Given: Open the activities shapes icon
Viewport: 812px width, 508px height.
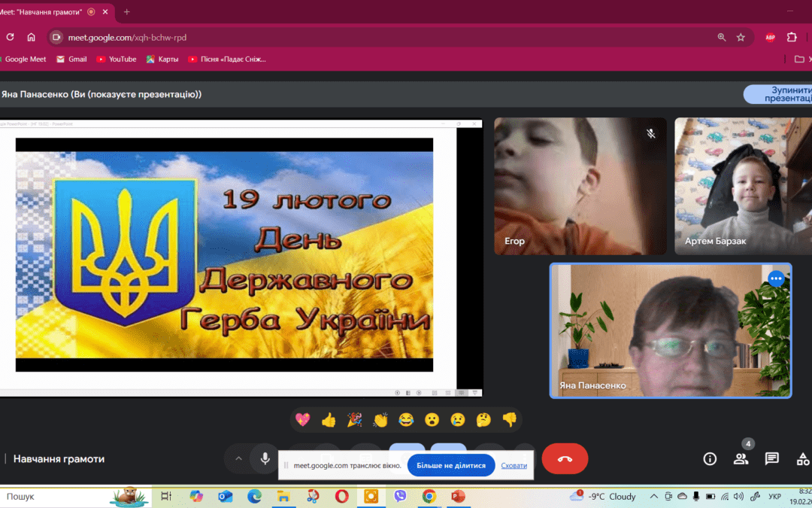Looking at the screenshot, I should point(803,459).
